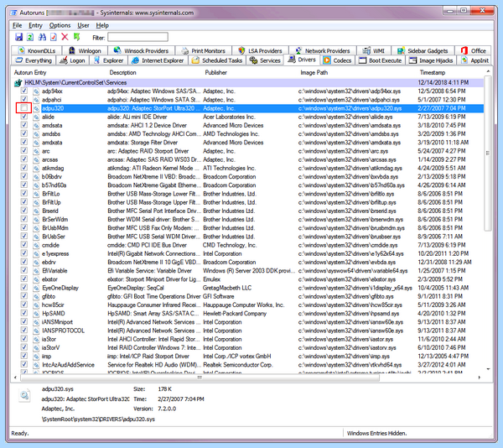Image resolution: width=503 pixels, height=448 pixels.
Task: Click the vertical scrollbar down arrow
Action: pos(488,369)
